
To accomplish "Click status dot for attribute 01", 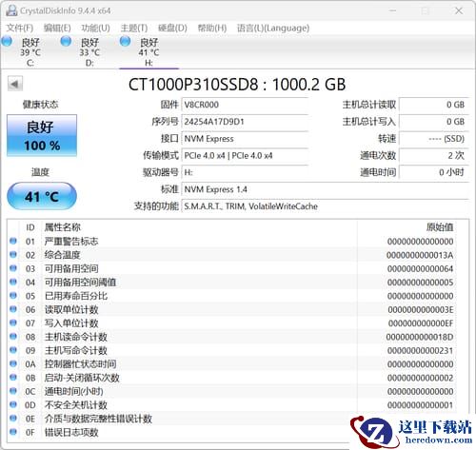I will pyautogui.click(x=13, y=241).
